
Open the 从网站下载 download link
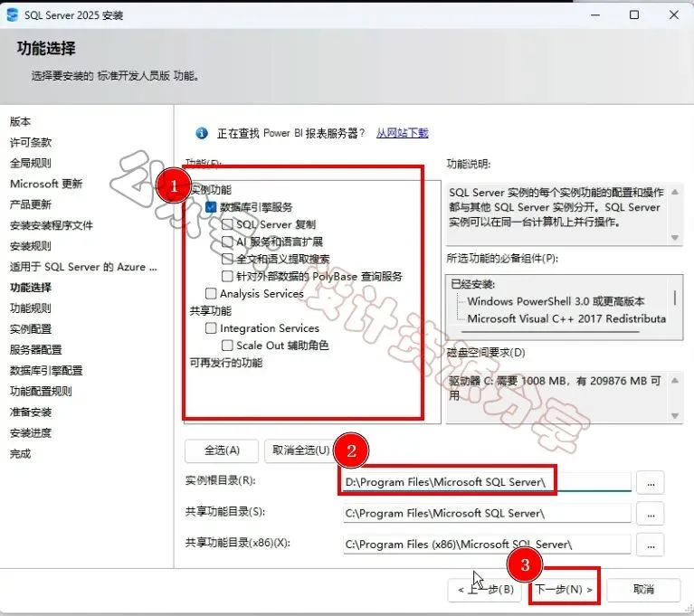coord(402,133)
